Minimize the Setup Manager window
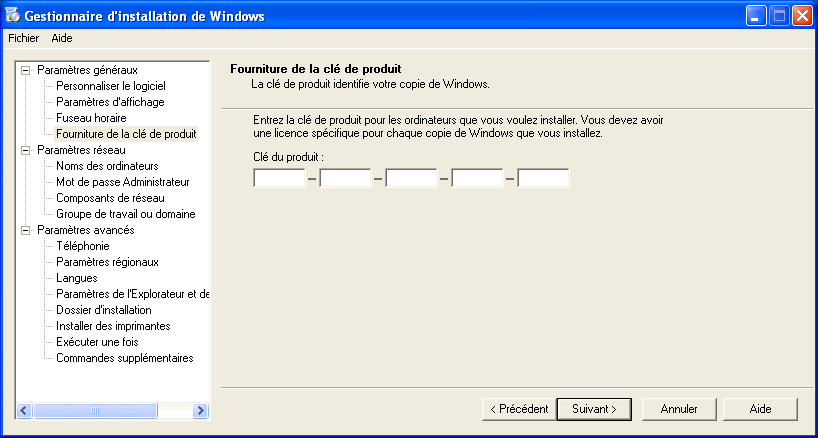This screenshot has width=818, height=438. 755,16
